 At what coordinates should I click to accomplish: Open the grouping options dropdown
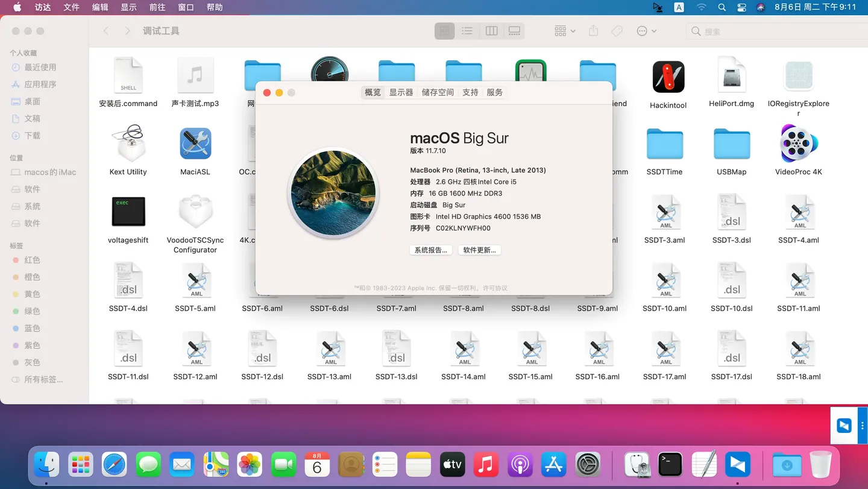coord(563,31)
